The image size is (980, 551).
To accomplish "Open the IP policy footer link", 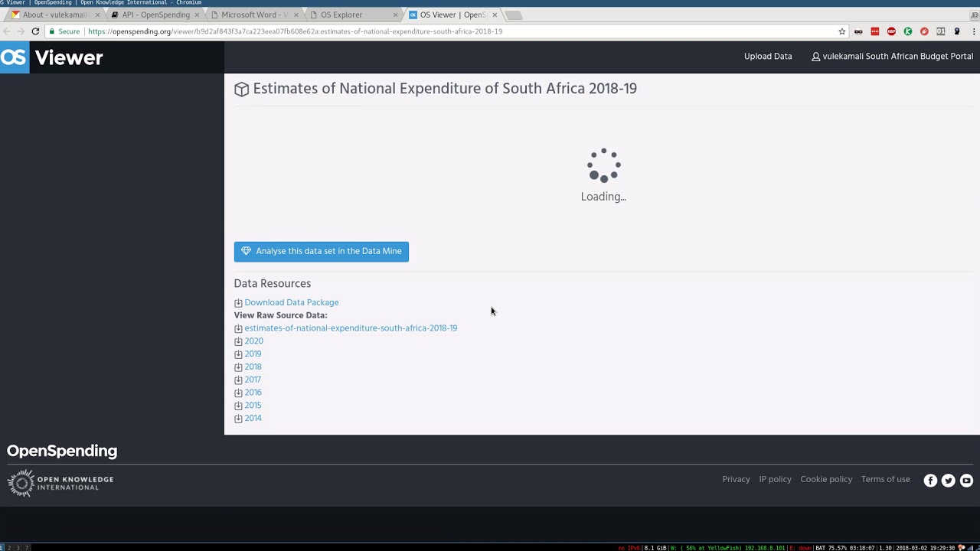I will pyautogui.click(x=775, y=480).
